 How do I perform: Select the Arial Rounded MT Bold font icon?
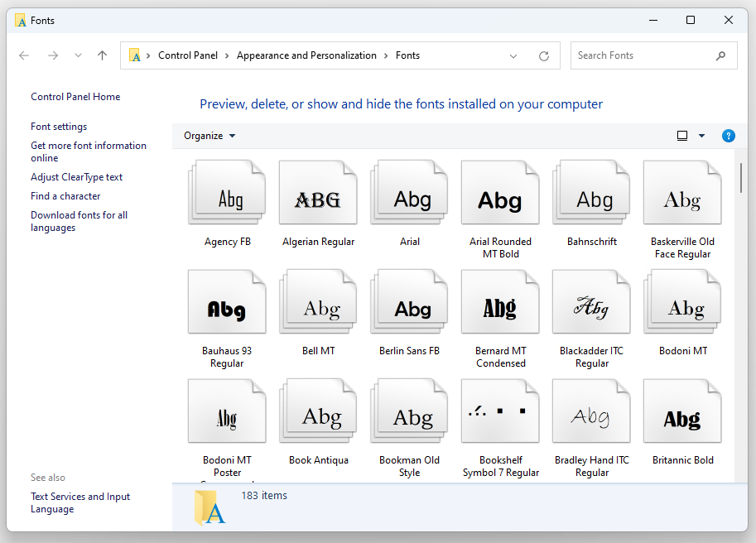500,192
